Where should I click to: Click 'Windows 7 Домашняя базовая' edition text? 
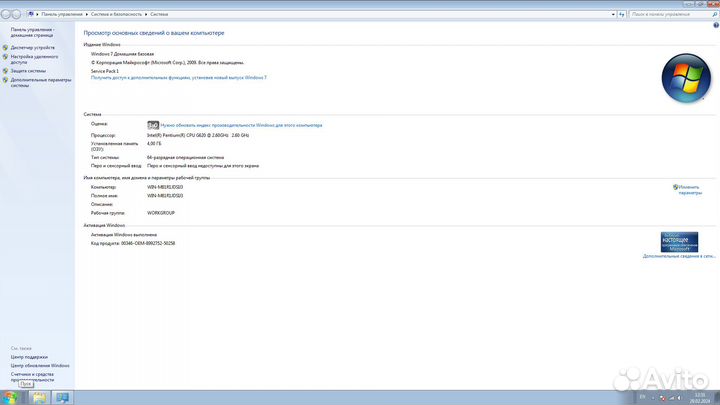point(123,54)
